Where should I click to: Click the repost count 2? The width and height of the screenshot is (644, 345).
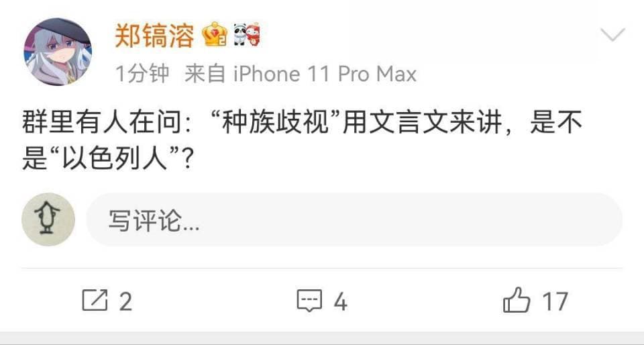point(125,301)
